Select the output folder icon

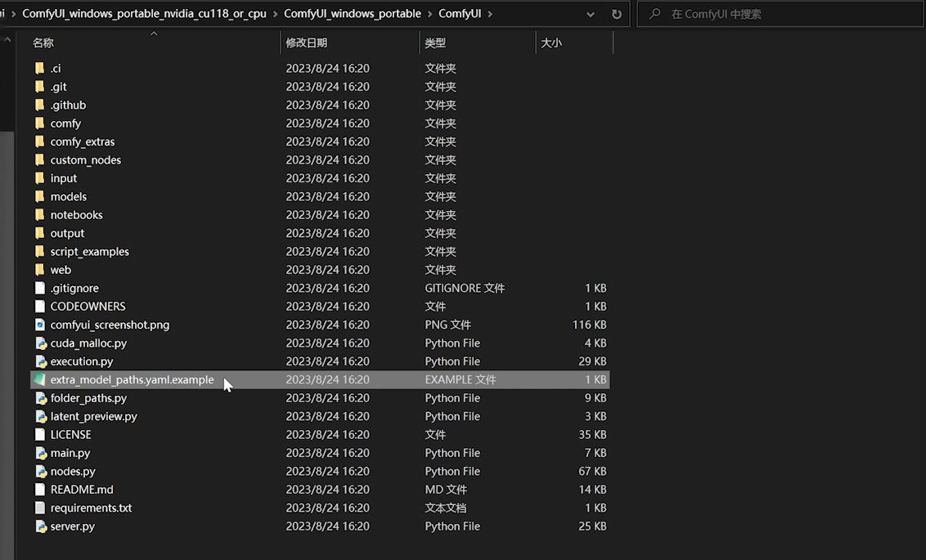(39, 233)
